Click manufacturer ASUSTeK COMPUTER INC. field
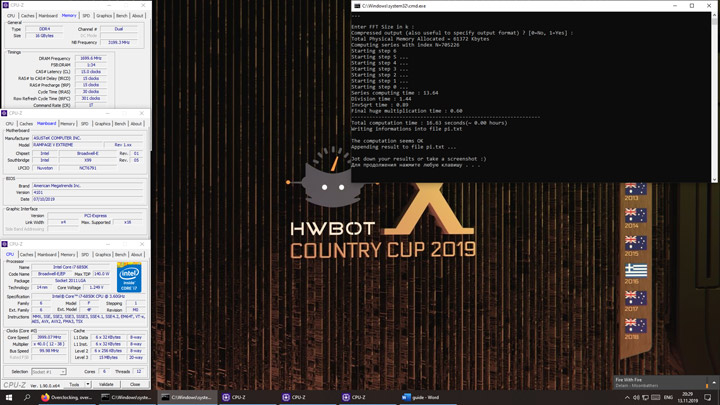The width and height of the screenshot is (720, 405). tap(87, 138)
